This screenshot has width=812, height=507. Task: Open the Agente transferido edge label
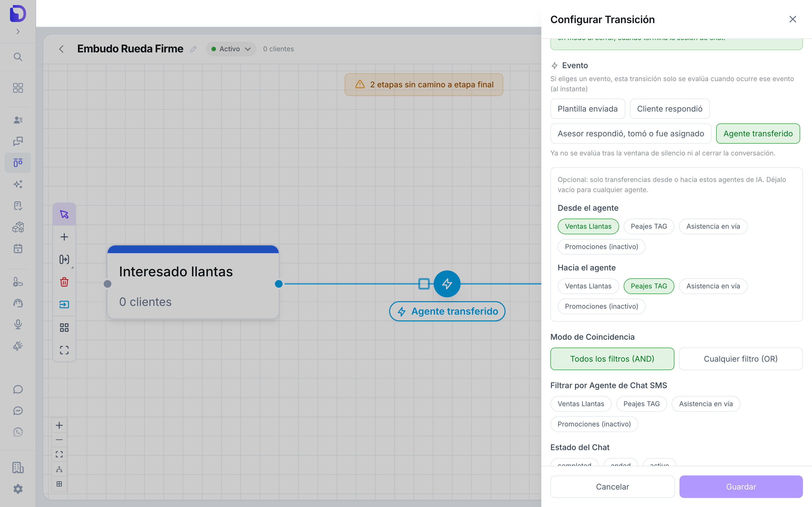coord(447,311)
